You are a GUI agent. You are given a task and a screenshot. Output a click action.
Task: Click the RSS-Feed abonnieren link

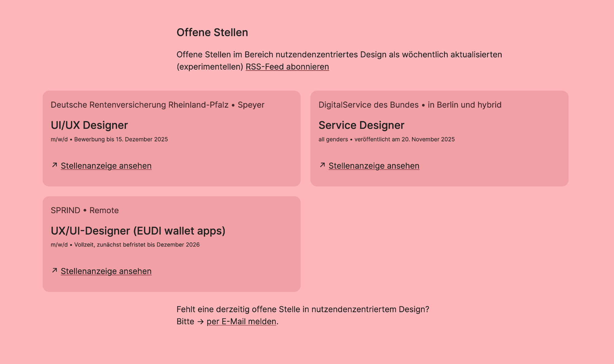coord(287,67)
